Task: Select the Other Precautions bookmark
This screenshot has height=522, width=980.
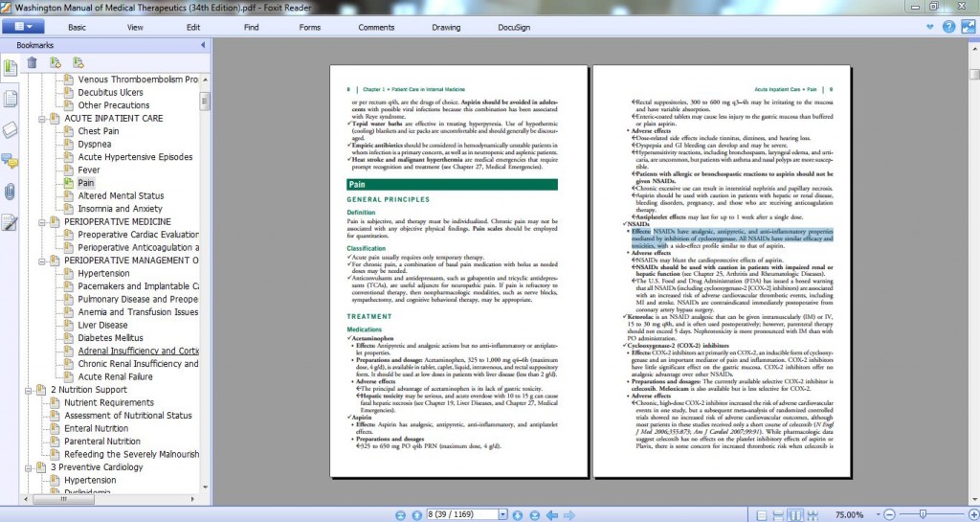Action: point(114,105)
